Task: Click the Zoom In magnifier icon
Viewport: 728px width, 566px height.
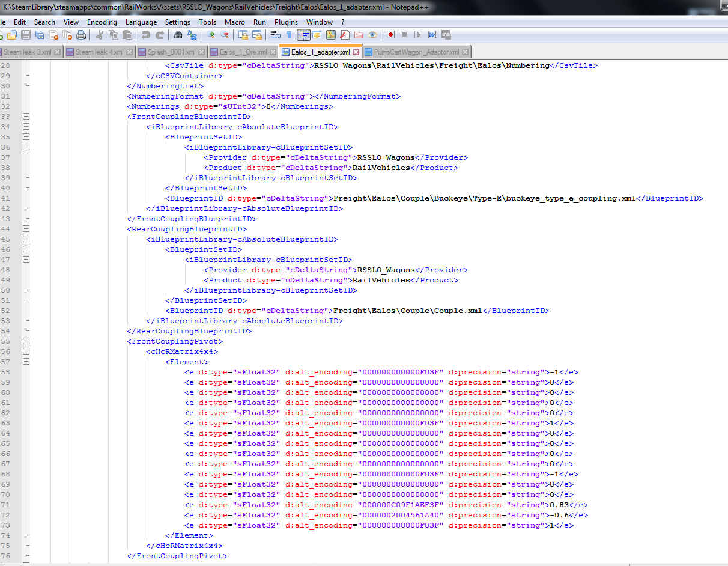Action: [211, 35]
